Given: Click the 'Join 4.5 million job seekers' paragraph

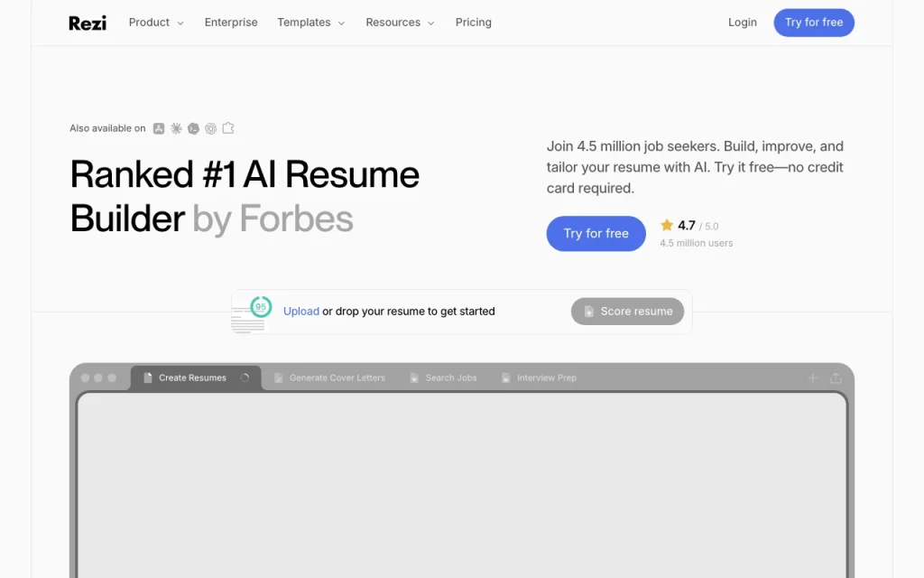Looking at the screenshot, I should (695, 167).
